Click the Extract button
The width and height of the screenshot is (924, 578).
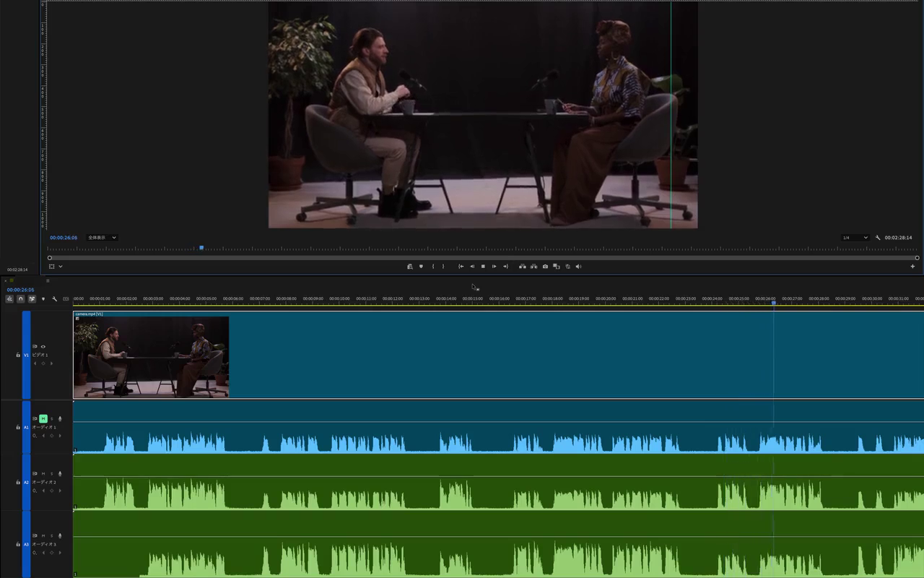tap(533, 267)
